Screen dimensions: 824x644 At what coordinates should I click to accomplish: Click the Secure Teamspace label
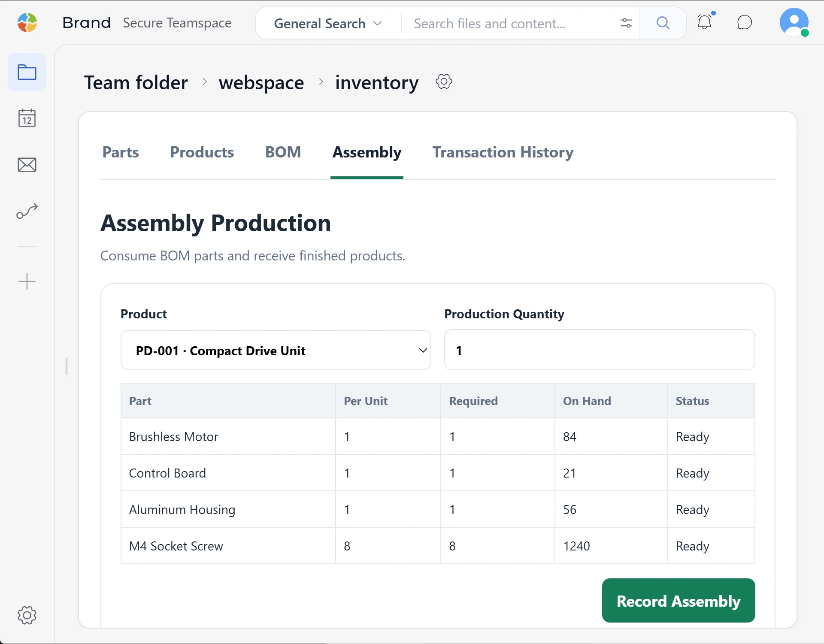tap(177, 23)
